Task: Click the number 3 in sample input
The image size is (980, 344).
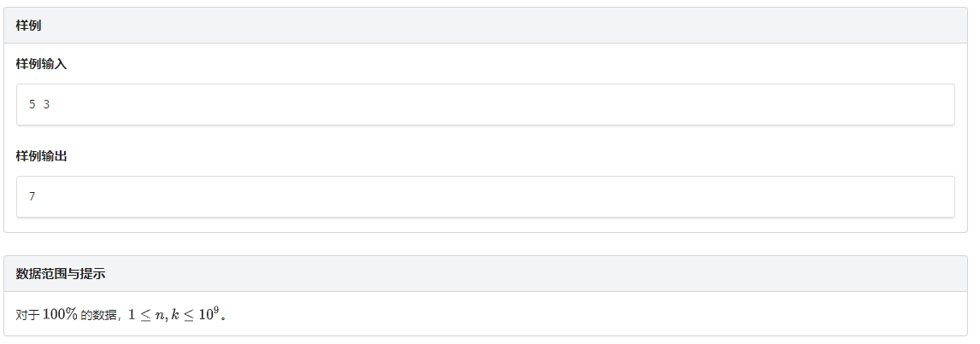Action: pos(46,104)
